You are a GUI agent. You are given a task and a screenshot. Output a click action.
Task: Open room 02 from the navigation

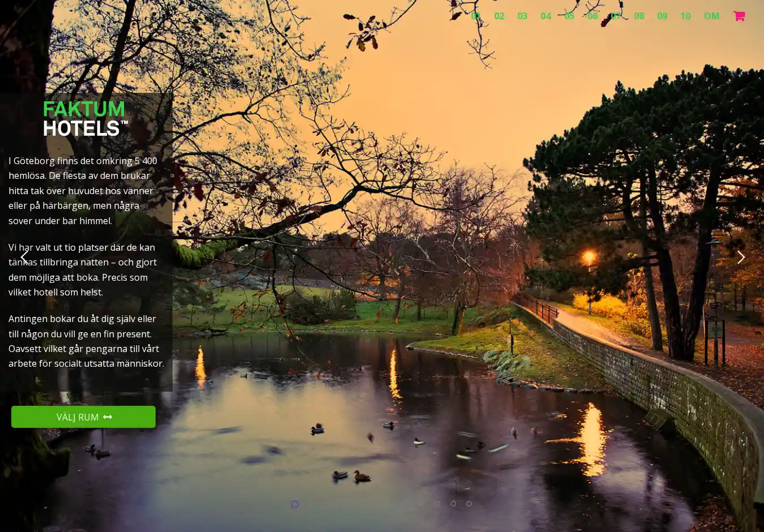coord(499,16)
